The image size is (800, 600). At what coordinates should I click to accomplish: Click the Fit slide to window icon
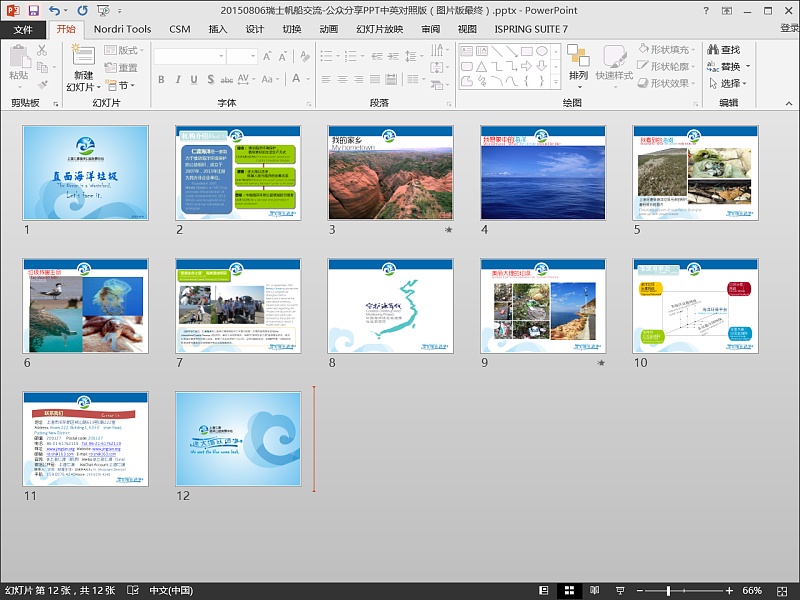click(x=782, y=591)
